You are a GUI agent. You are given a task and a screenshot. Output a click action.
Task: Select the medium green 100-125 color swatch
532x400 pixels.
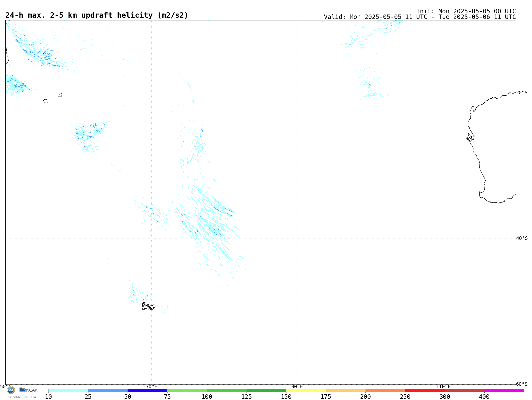[x=227, y=390]
